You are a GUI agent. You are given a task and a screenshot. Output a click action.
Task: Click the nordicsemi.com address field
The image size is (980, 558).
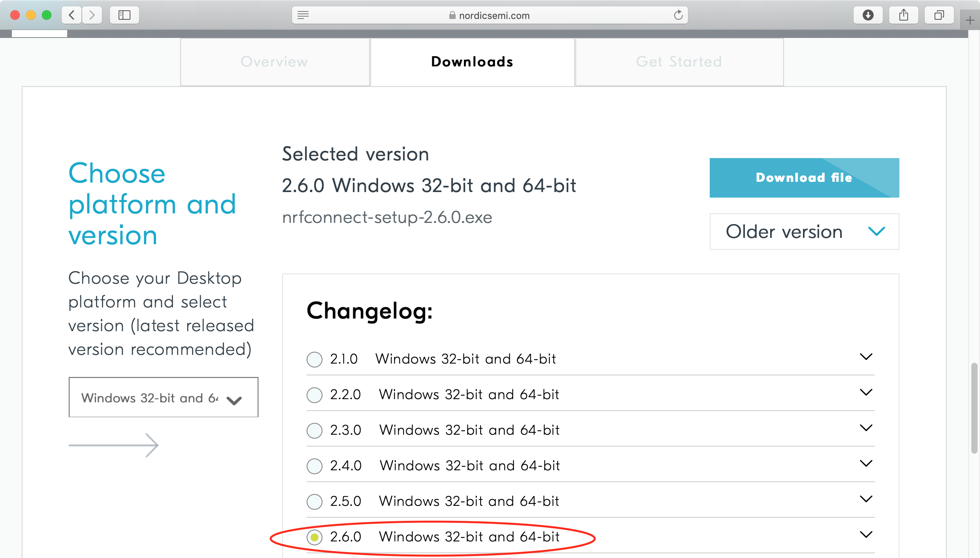click(490, 15)
